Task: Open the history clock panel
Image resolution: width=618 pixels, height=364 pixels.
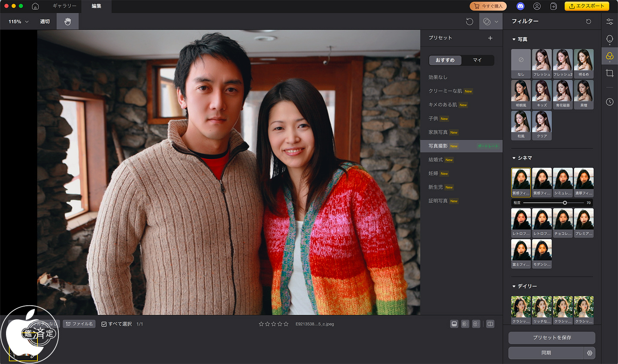Action: [609, 102]
